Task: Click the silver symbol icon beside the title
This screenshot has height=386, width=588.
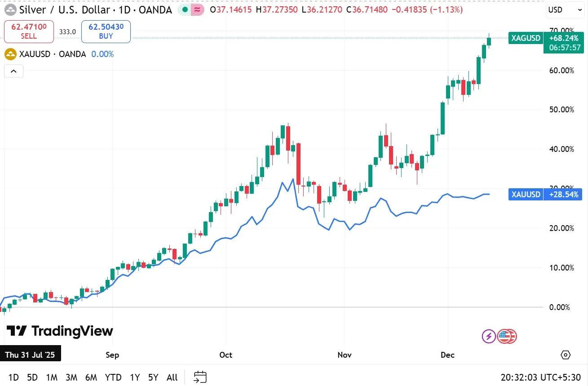Action: [x=10, y=9]
